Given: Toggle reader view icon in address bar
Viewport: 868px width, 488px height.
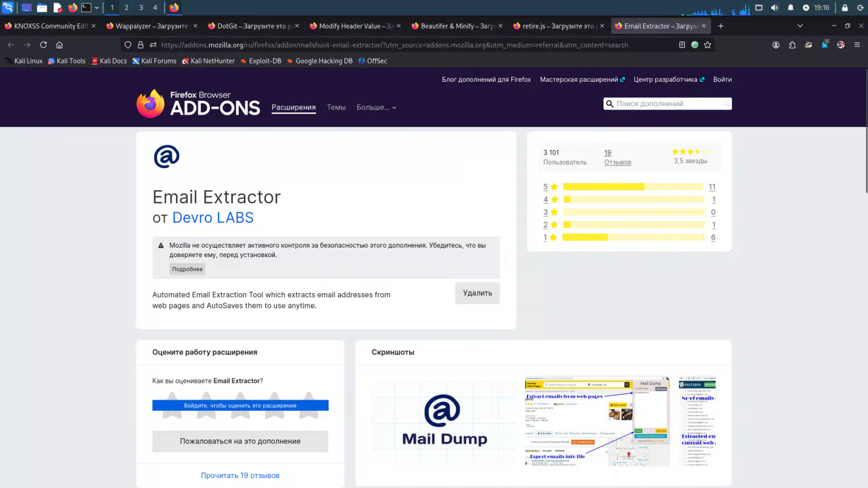Looking at the screenshot, I should point(682,45).
